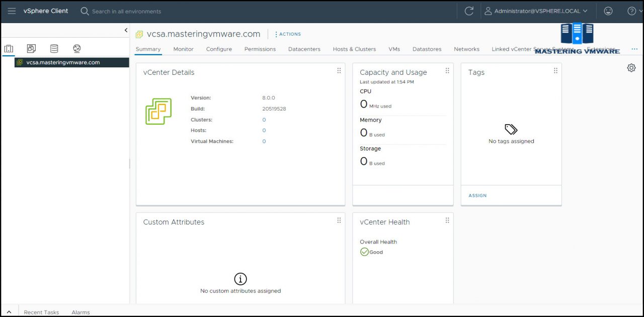Open the Networks tab
This screenshot has height=317, width=644.
click(x=466, y=49)
